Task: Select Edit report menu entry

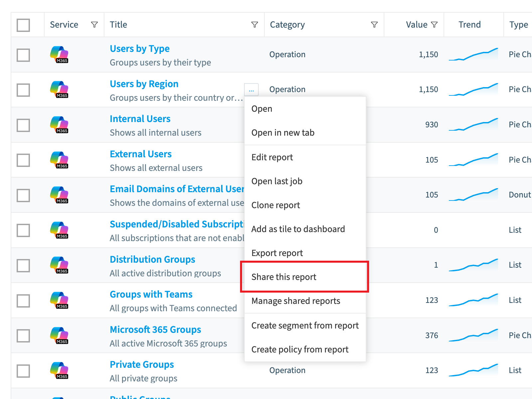Action: click(305, 157)
